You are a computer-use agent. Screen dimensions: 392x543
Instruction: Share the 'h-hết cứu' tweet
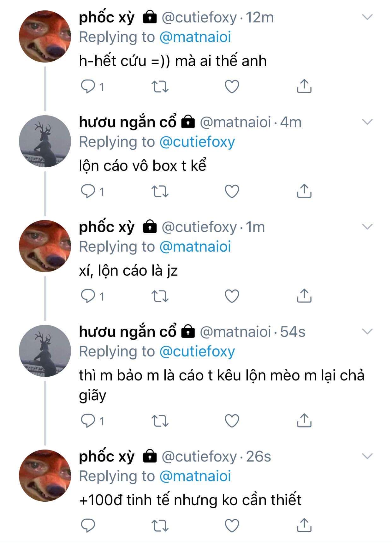coord(304,86)
